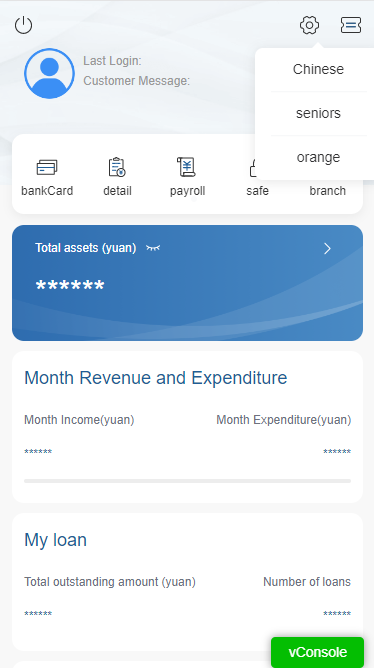Tap the coupon ticket icon
The image size is (374, 668).
(x=351, y=25)
